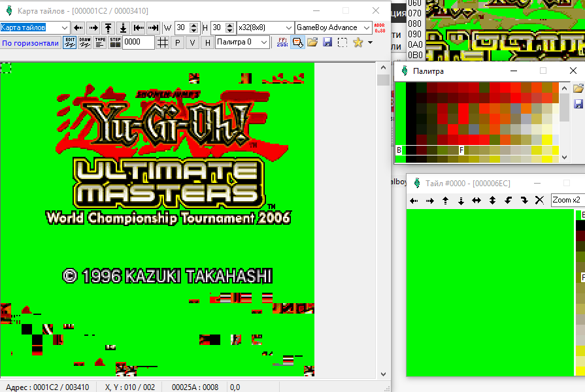The image size is (585, 392).
Task: Flip tile horizontally in the Тайл window
Action: [476, 201]
